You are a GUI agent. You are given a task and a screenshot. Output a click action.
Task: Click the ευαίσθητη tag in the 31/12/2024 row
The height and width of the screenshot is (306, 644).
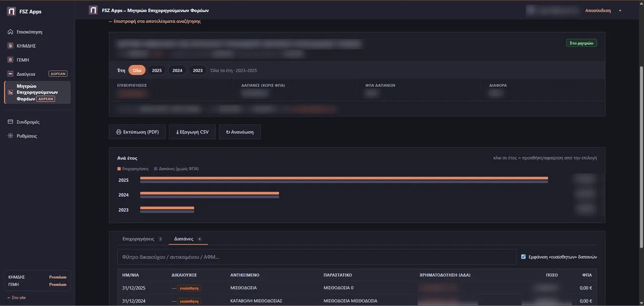click(190, 301)
